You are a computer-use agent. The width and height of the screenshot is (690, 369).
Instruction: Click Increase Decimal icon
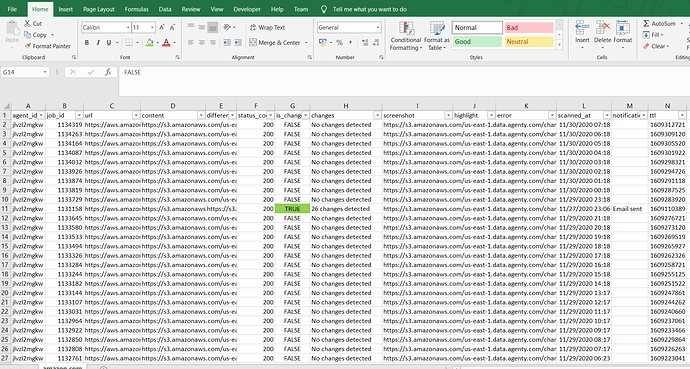click(365, 43)
